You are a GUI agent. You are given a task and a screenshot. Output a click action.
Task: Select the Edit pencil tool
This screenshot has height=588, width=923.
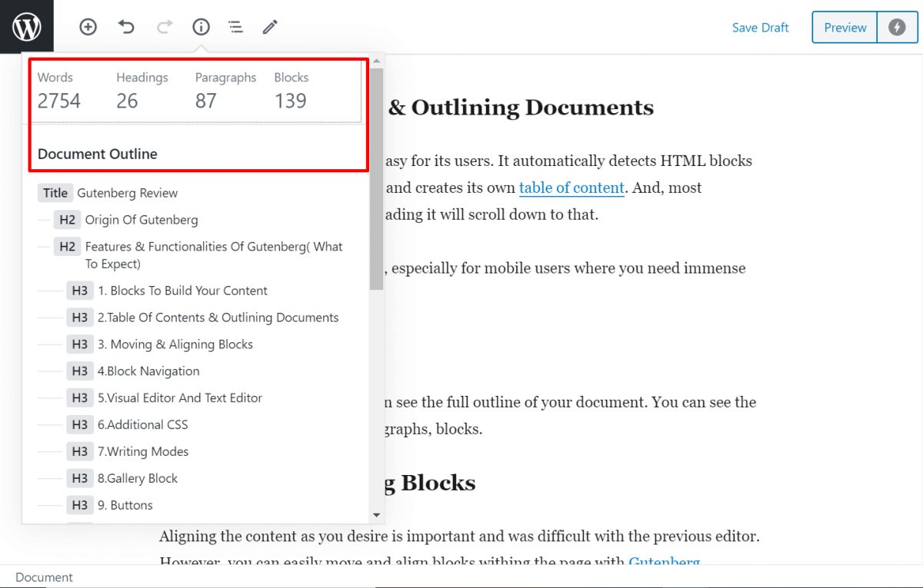pos(270,27)
